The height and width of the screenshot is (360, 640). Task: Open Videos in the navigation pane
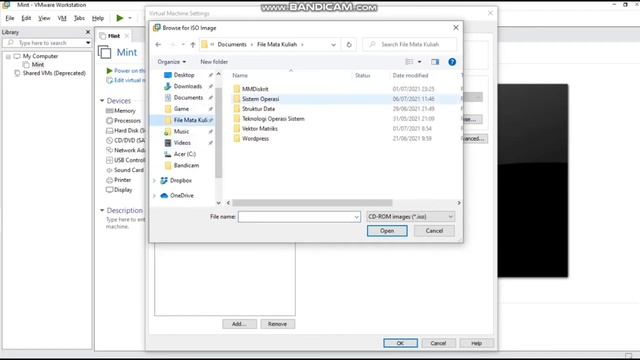183,142
